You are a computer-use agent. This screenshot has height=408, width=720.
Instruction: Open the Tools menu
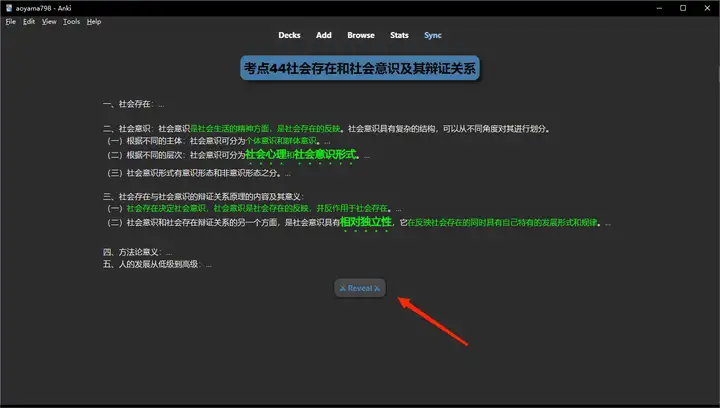coord(71,21)
